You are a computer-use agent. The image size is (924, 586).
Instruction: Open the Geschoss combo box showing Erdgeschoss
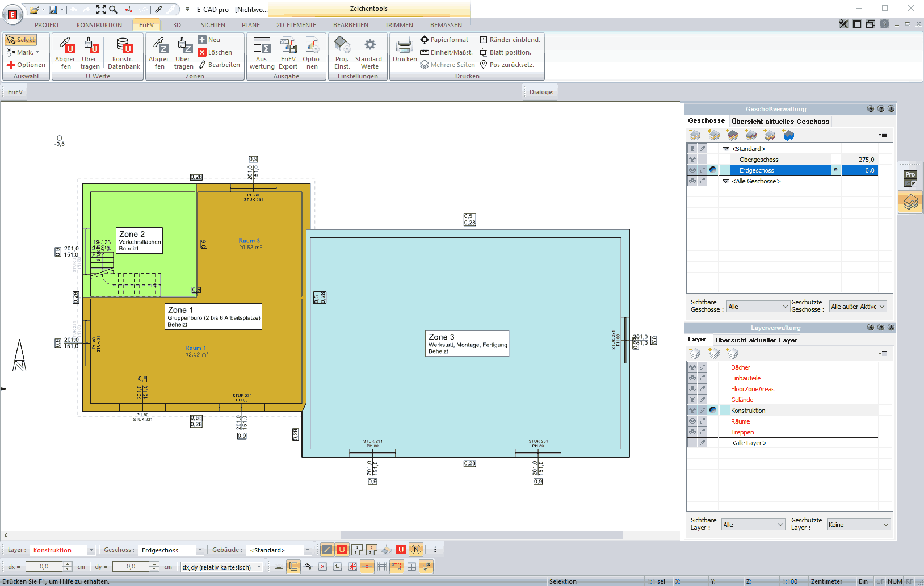(x=171, y=550)
